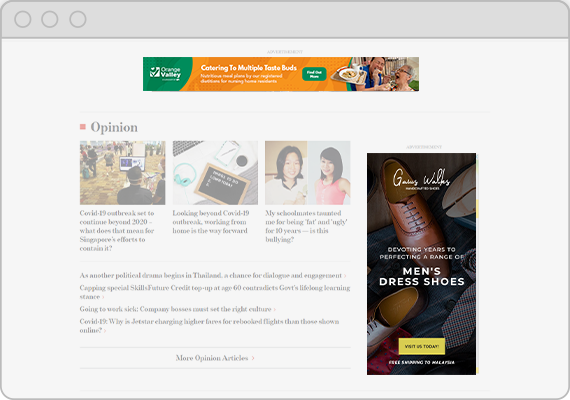Click the two women portrait thumbnail
570x400 pixels.
[x=308, y=173]
